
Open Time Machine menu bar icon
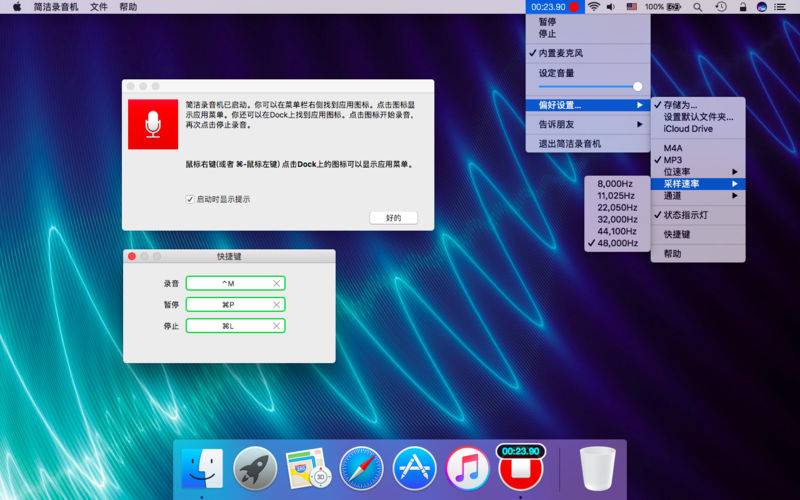(720, 7)
